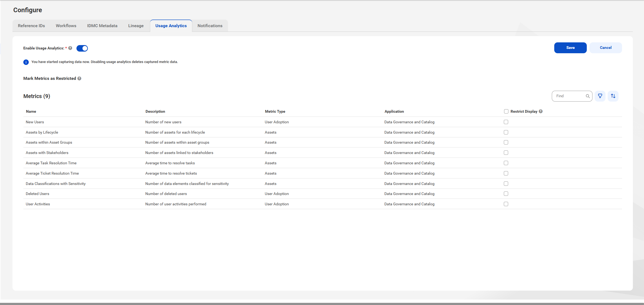The width and height of the screenshot is (644, 305).
Task: Check the Restrict Display header checkbox
Action: (506, 111)
